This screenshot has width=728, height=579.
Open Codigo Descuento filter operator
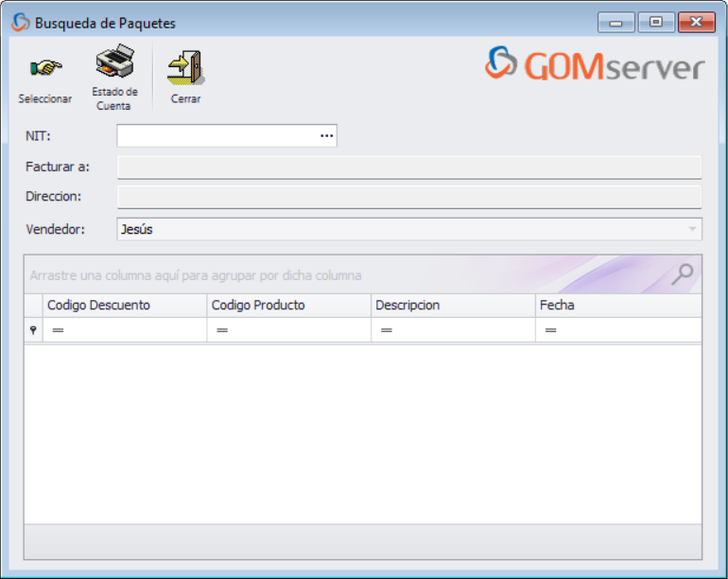click(58, 330)
